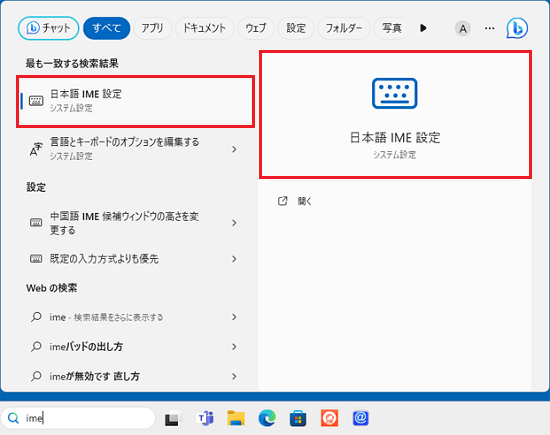The width and height of the screenshot is (550, 435).
Task: Open the 日本語 IME 設定 search result
Action: [x=135, y=101]
